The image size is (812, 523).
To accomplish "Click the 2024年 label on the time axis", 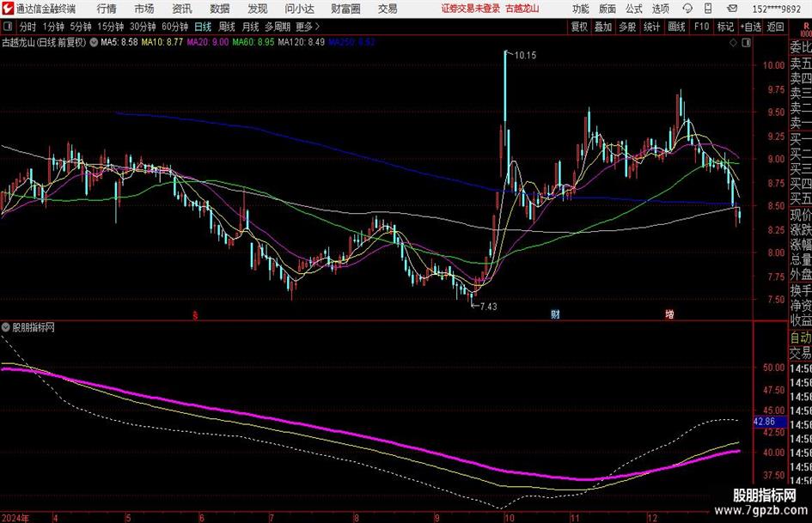I will 15,518.
